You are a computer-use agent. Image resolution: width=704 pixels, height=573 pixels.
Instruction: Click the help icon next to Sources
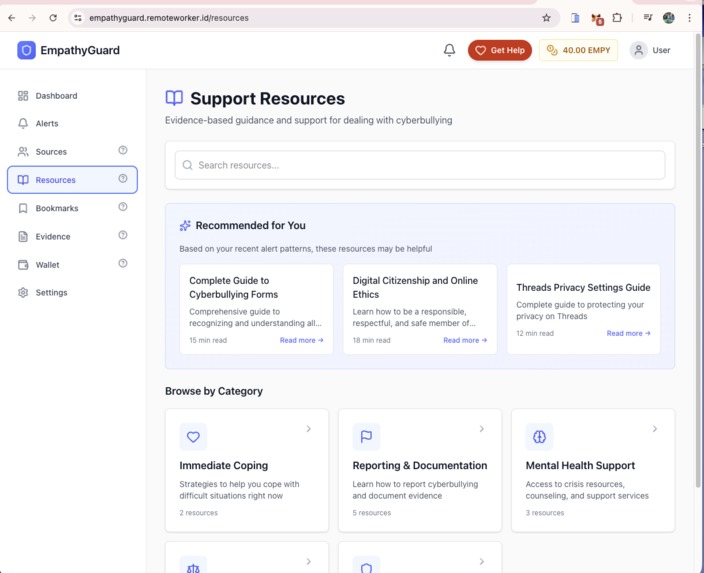(x=123, y=150)
